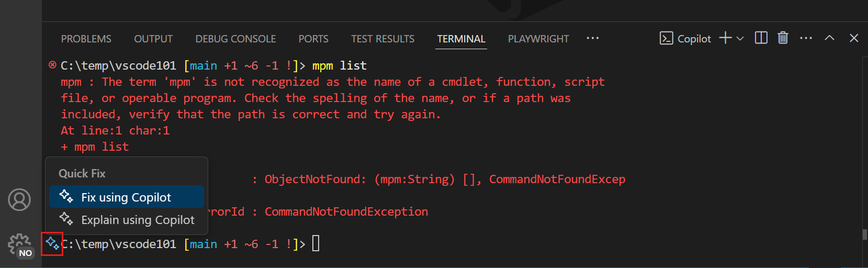
Task: Open terminal Views and More Actions ellipsis
Action: (806, 38)
